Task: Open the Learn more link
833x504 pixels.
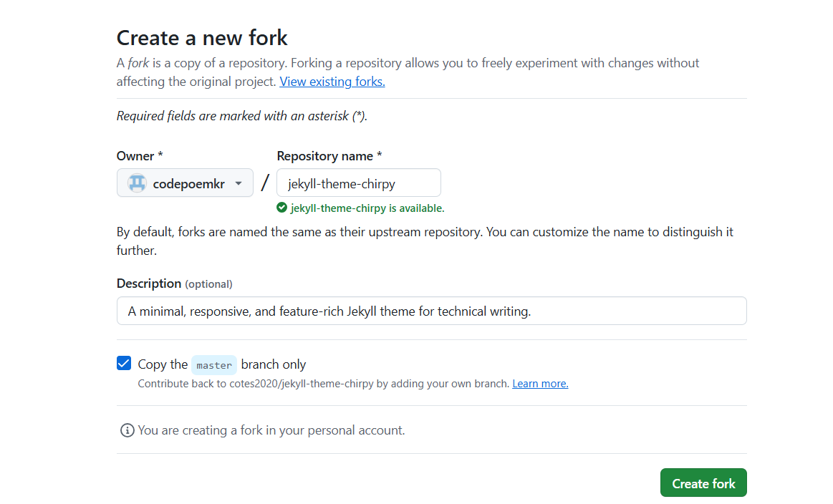Action: [x=540, y=384]
